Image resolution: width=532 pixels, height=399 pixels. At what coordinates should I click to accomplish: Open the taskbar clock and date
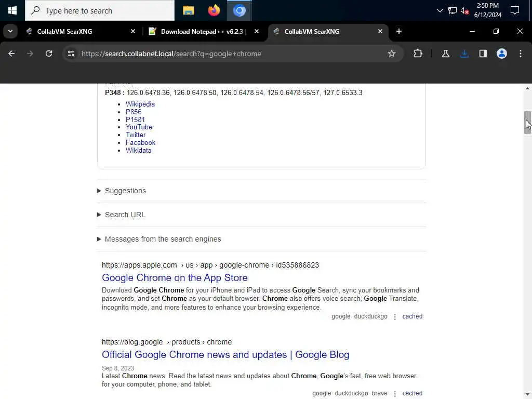pos(487,10)
